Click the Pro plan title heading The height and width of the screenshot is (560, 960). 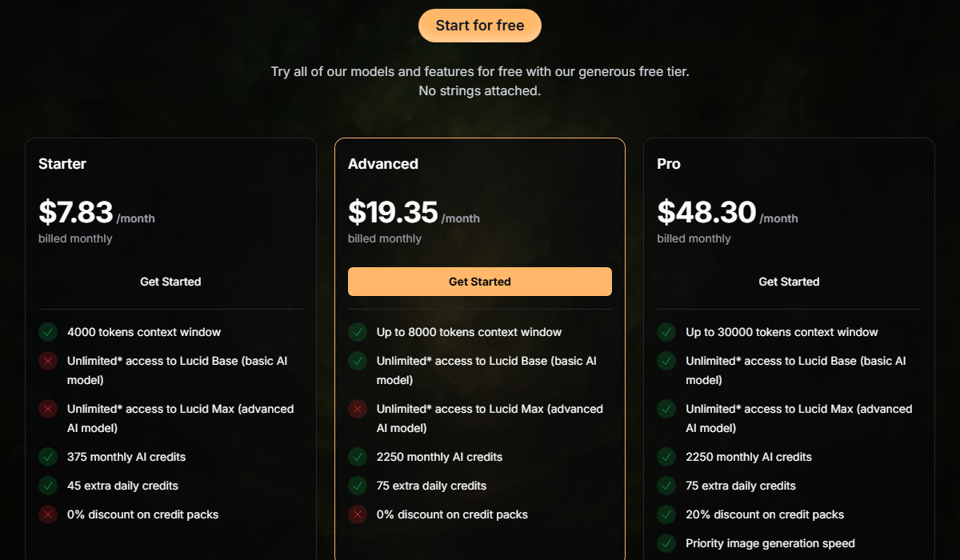669,163
